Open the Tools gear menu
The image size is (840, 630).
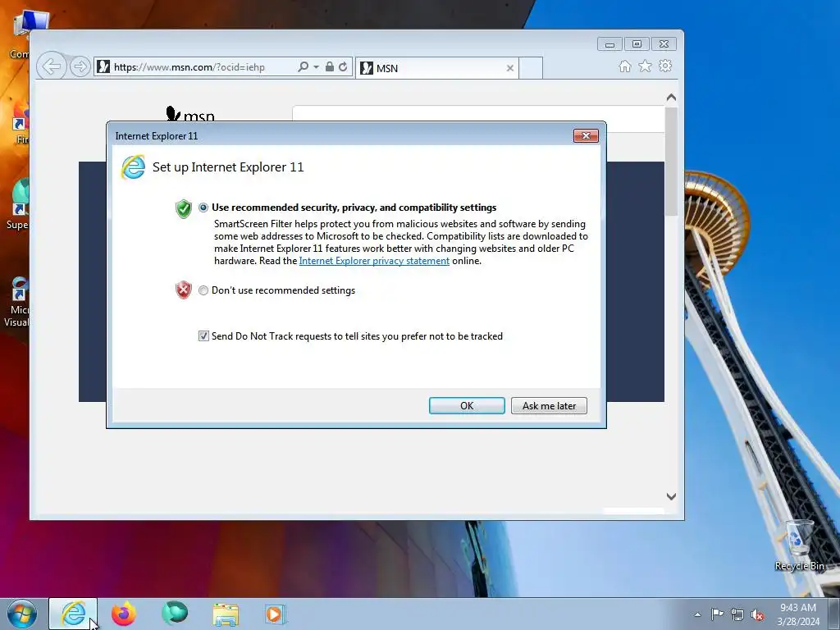665,66
